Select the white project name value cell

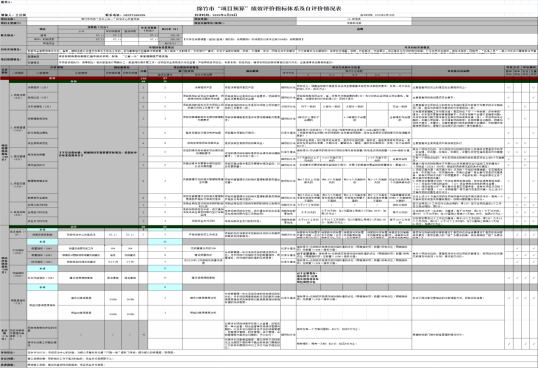point(110,19)
